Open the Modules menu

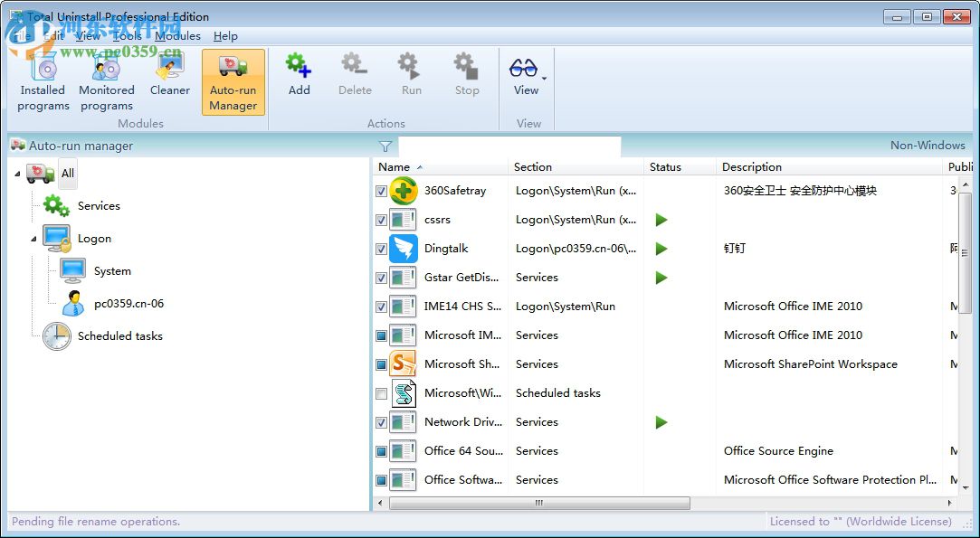177,36
